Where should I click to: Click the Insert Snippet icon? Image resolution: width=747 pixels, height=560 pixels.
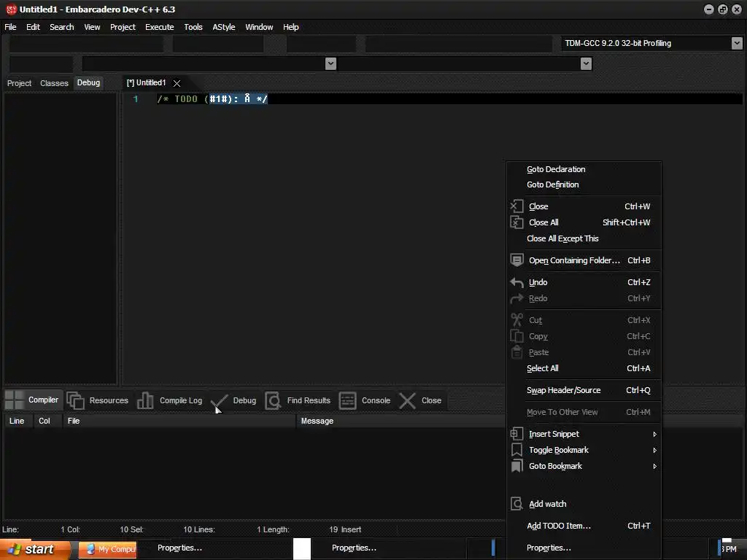pos(516,434)
